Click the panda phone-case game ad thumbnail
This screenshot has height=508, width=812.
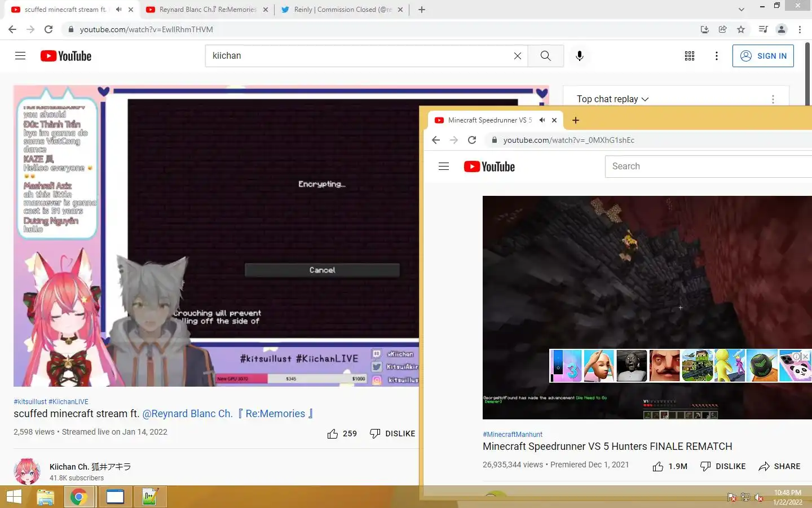coord(796,366)
